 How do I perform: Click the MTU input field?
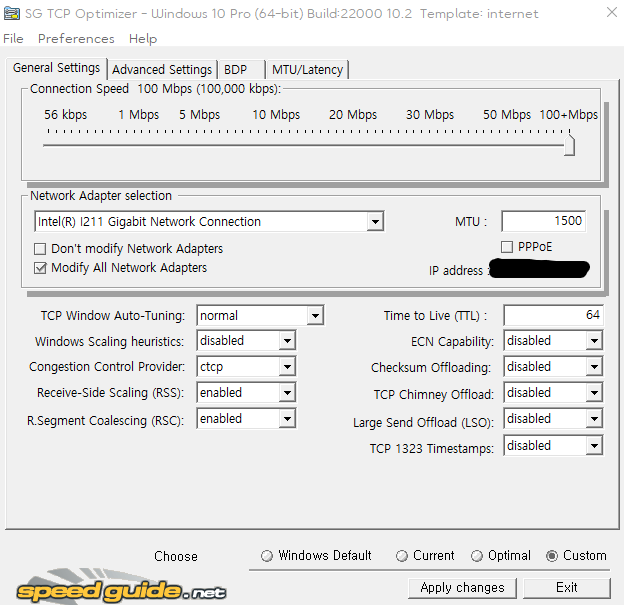point(544,221)
